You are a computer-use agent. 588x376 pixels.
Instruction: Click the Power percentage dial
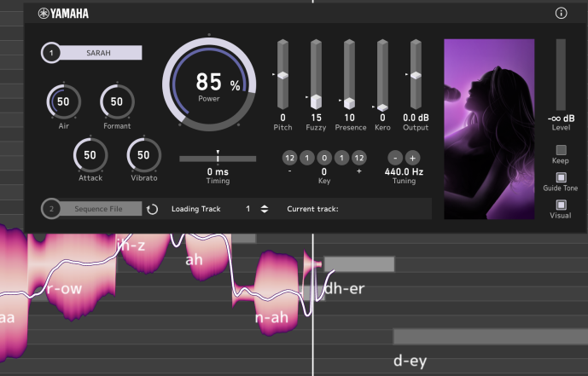coord(208,84)
